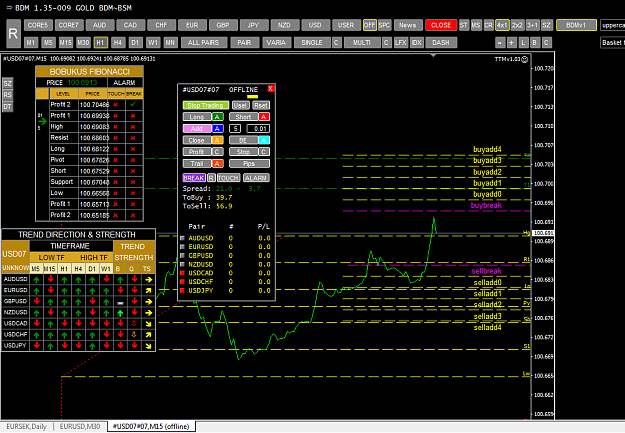Click the LFX toolbar button

[401, 42]
